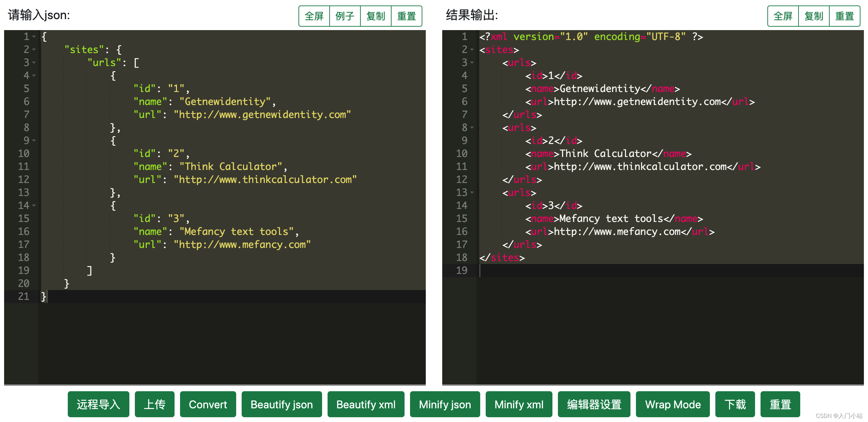Minify the XML output

point(519,405)
